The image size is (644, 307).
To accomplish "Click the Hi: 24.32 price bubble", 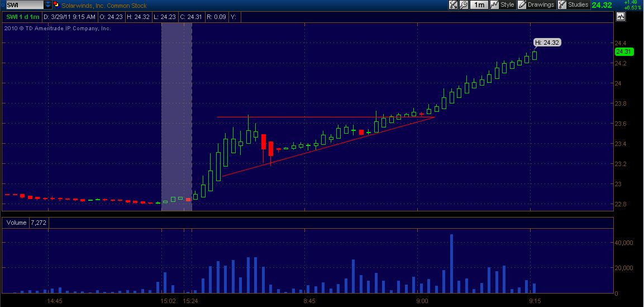I will pos(547,42).
